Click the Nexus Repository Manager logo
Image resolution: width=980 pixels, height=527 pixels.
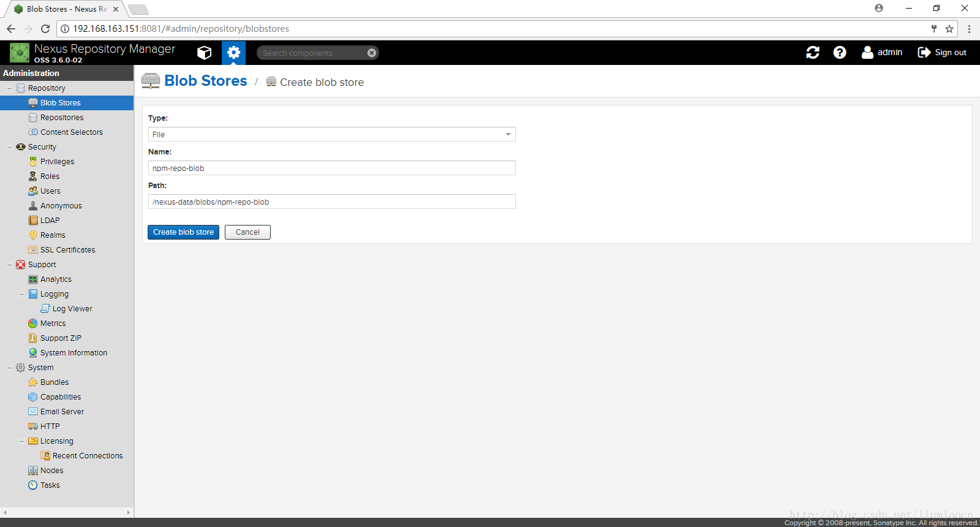pos(20,53)
